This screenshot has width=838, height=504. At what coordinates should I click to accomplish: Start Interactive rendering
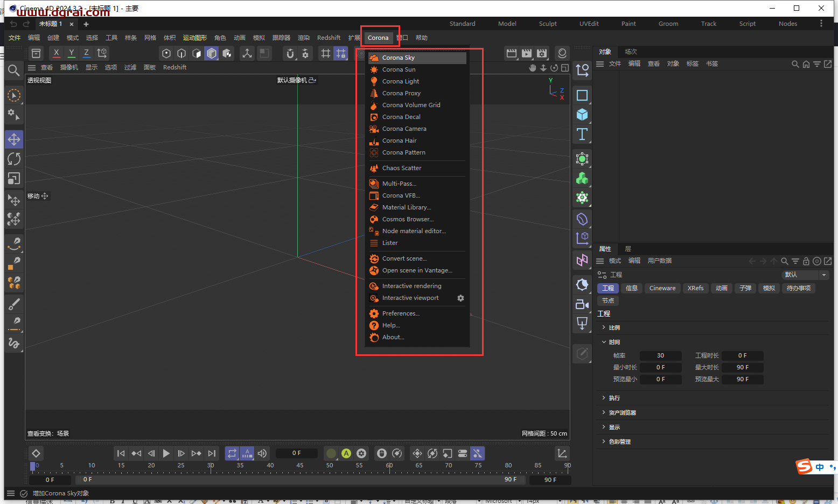tap(417, 286)
